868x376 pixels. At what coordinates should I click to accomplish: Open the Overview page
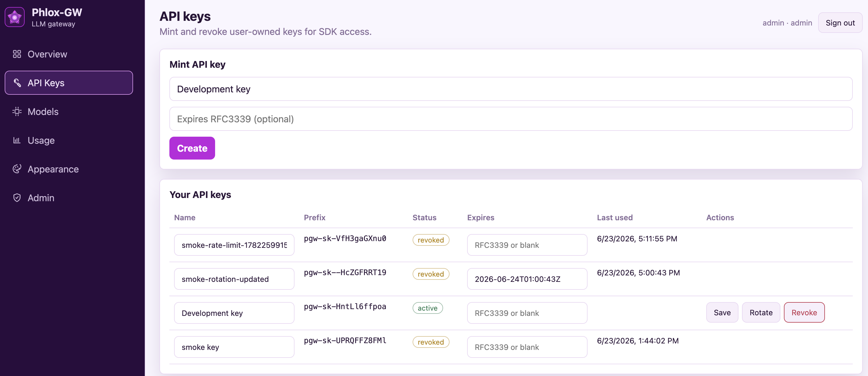(69, 54)
